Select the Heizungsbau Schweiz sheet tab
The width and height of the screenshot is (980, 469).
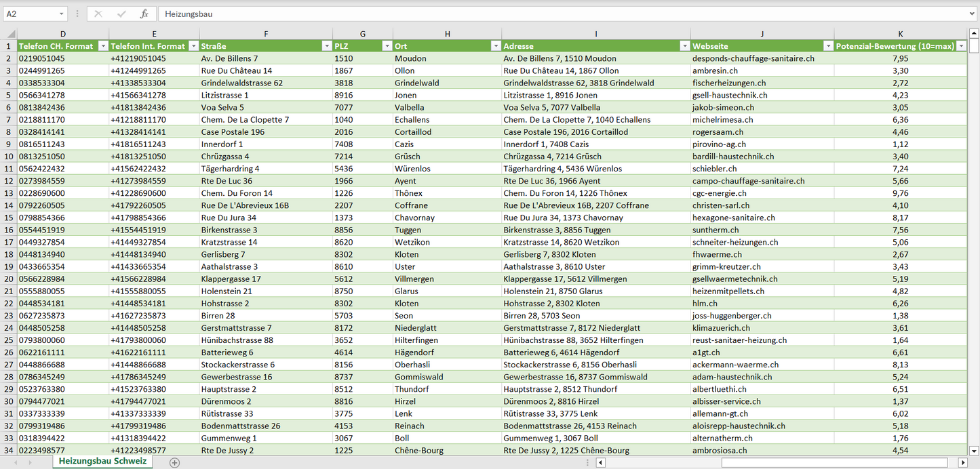point(102,462)
